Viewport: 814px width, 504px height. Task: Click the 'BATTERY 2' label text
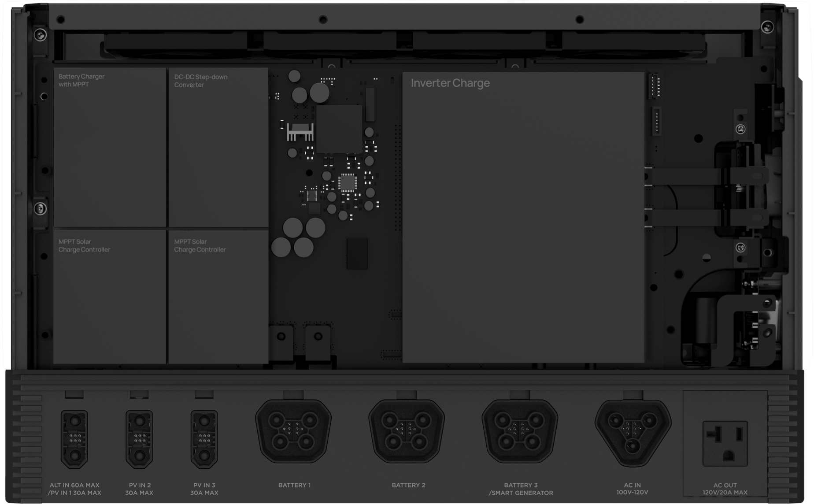(x=409, y=485)
